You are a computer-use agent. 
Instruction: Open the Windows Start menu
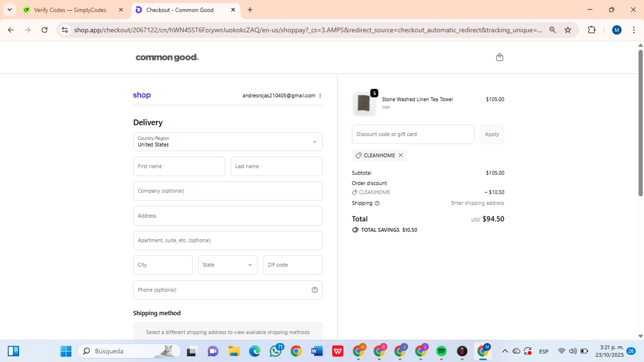(66, 351)
